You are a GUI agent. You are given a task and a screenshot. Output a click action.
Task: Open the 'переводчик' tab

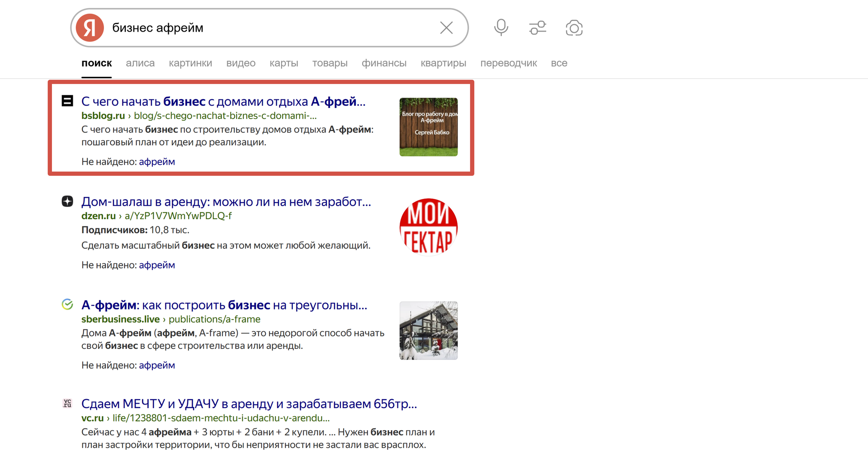click(x=509, y=63)
